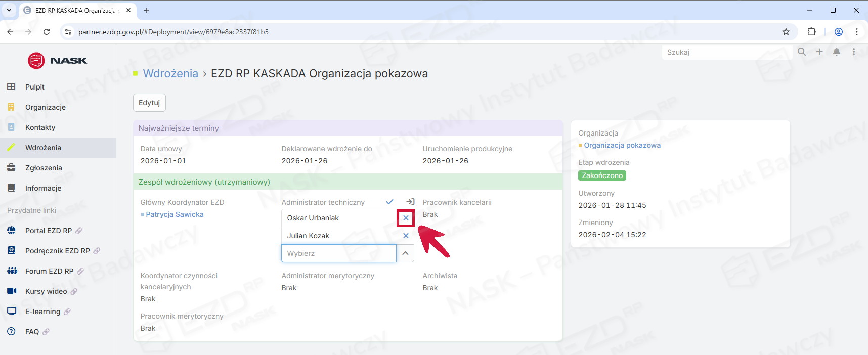Image resolution: width=868 pixels, height=355 pixels.
Task: Open the Portal EZD RP link
Action: [49, 231]
